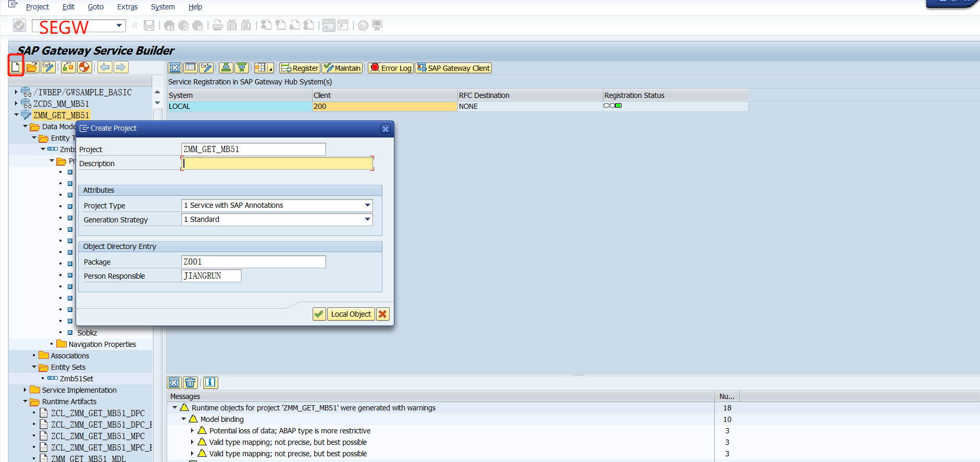
Task: Click the Sort Descending icon
Action: (x=241, y=68)
